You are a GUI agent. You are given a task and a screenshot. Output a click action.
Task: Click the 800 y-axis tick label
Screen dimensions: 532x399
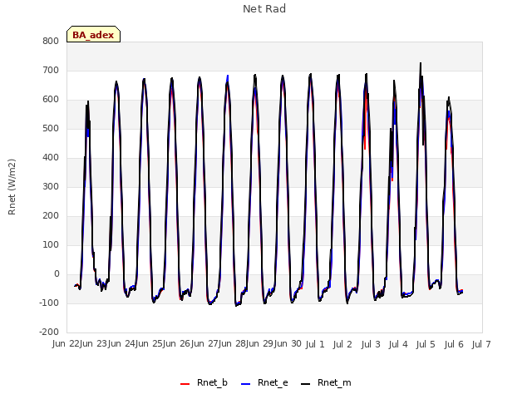[51, 41]
